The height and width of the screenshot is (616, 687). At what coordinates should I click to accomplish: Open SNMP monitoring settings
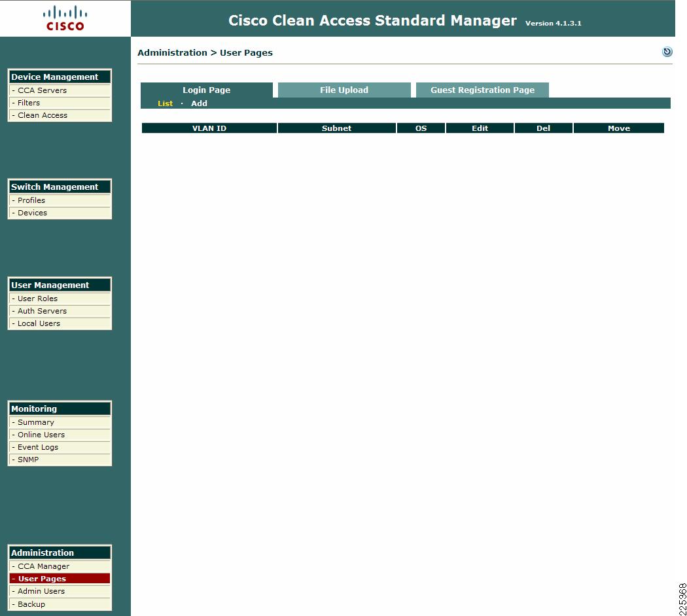[60, 460]
